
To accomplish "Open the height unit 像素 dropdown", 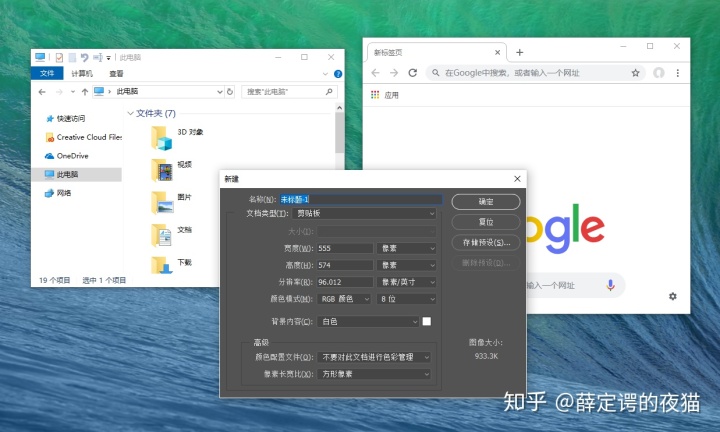I will pos(406,265).
